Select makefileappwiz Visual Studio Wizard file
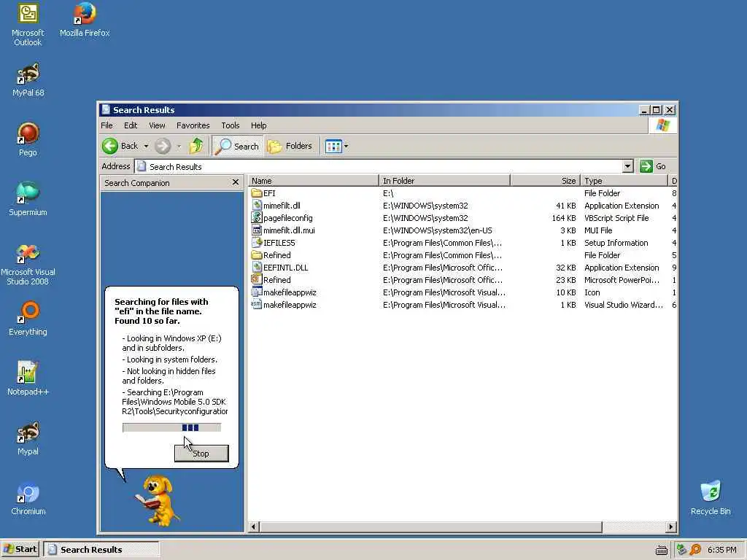The width and height of the screenshot is (747, 560). click(x=257, y=304)
